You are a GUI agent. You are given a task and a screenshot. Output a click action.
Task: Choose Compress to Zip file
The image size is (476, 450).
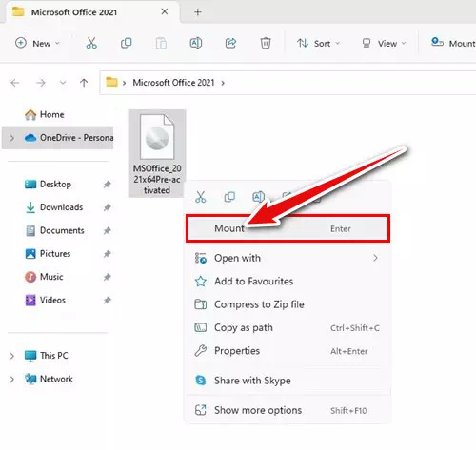point(288,304)
